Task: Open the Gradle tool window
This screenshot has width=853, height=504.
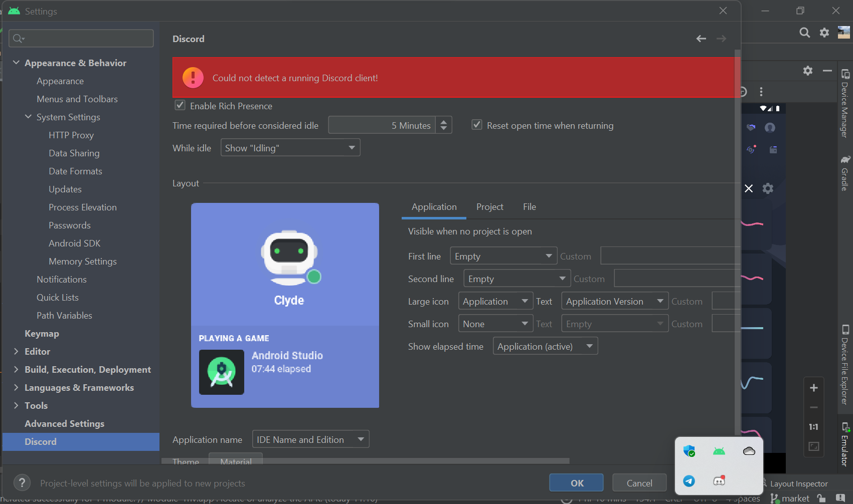Action: (845, 173)
